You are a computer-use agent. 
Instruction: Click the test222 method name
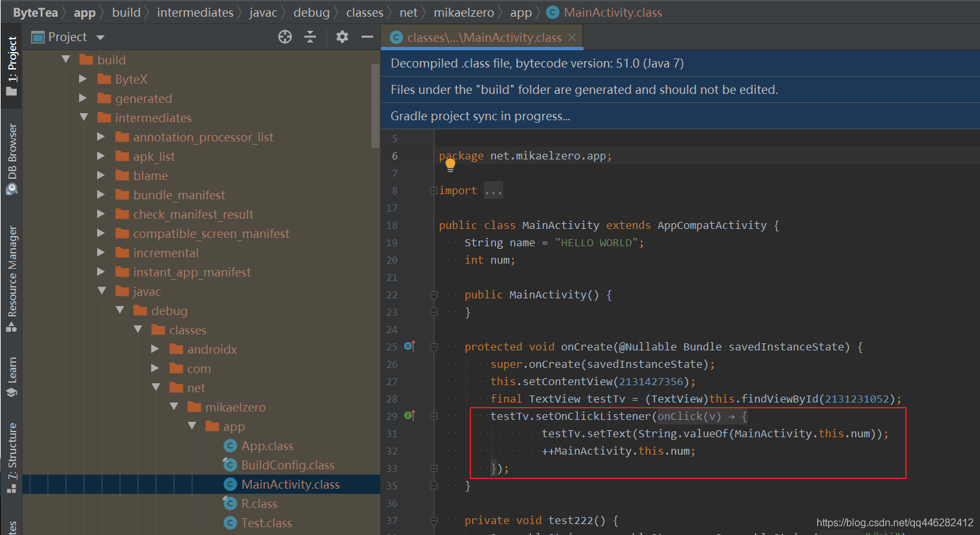[570, 520]
